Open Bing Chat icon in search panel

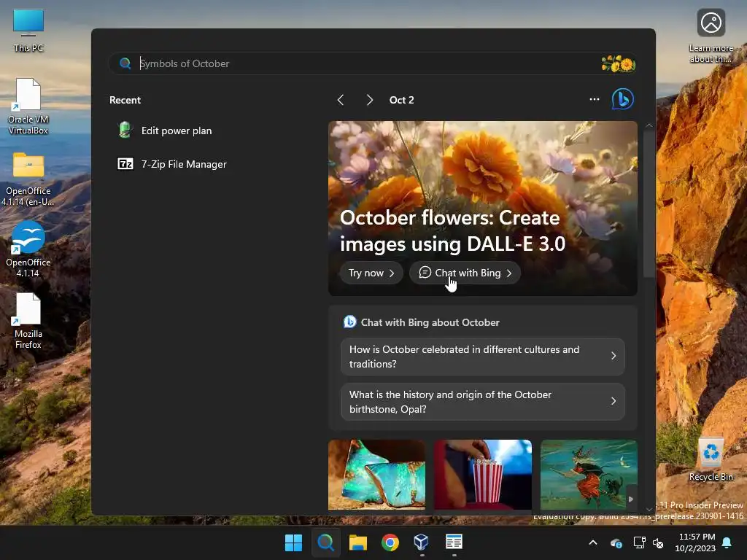pos(623,99)
